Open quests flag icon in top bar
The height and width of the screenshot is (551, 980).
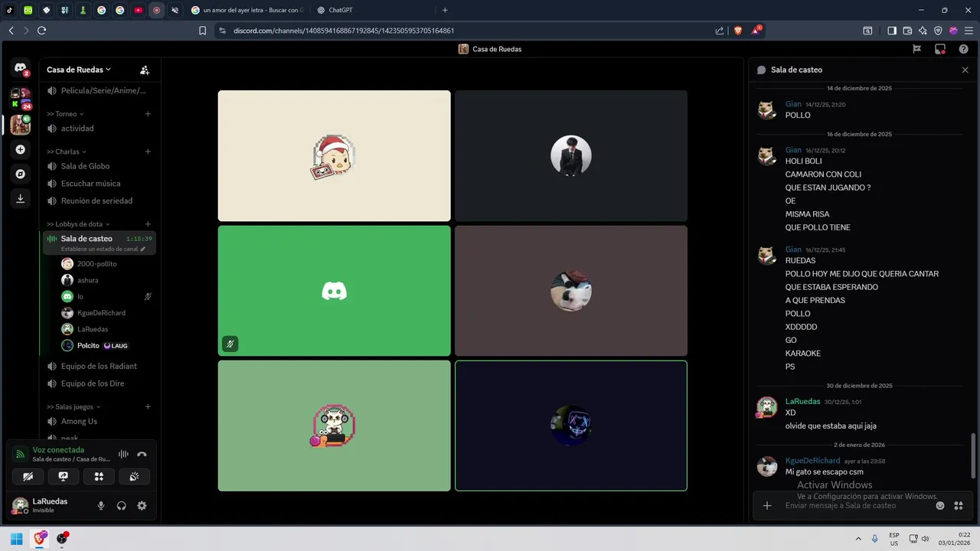click(x=916, y=49)
